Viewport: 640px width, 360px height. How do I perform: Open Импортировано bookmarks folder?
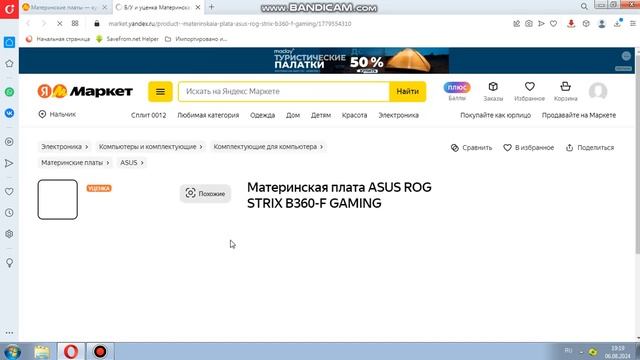click(196, 39)
